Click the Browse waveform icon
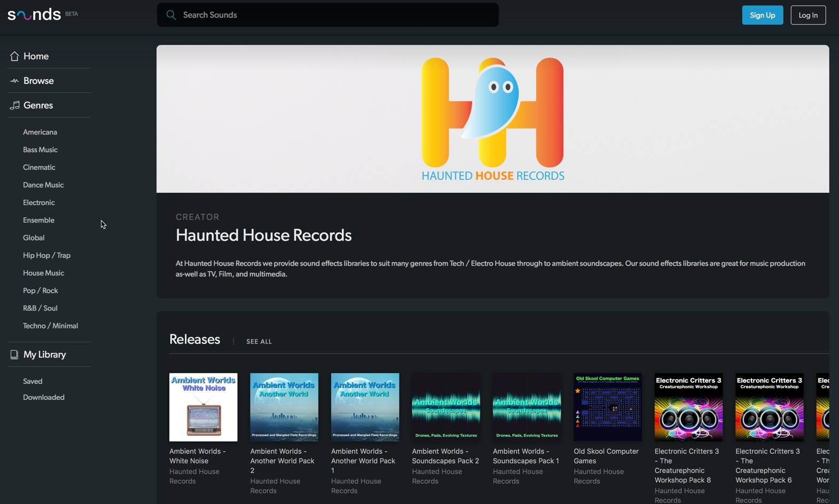The image size is (839, 504). click(x=14, y=81)
